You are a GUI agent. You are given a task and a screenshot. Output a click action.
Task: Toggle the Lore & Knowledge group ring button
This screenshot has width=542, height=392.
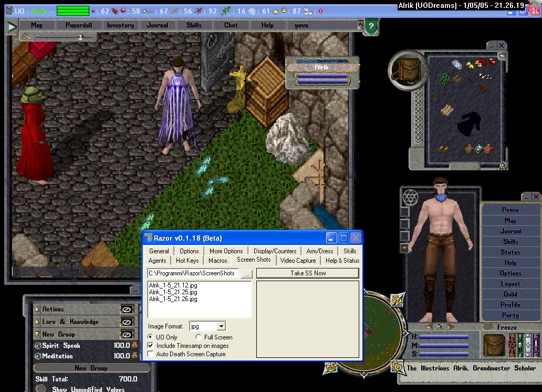(x=127, y=322)
